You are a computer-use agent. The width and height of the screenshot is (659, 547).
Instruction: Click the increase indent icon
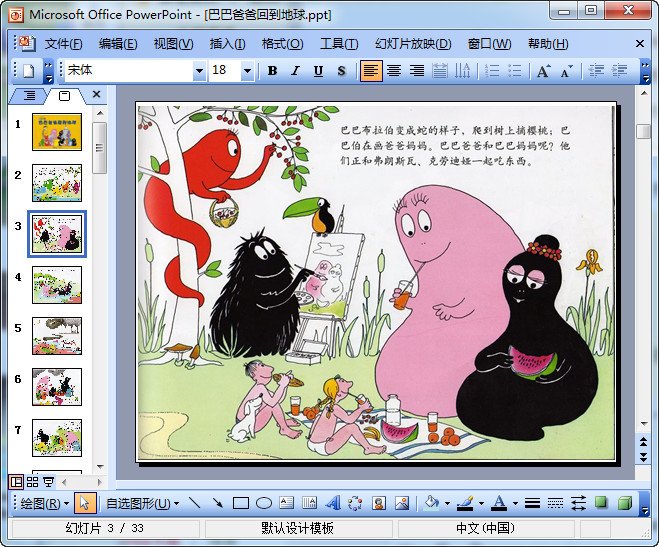pos(619,71)
